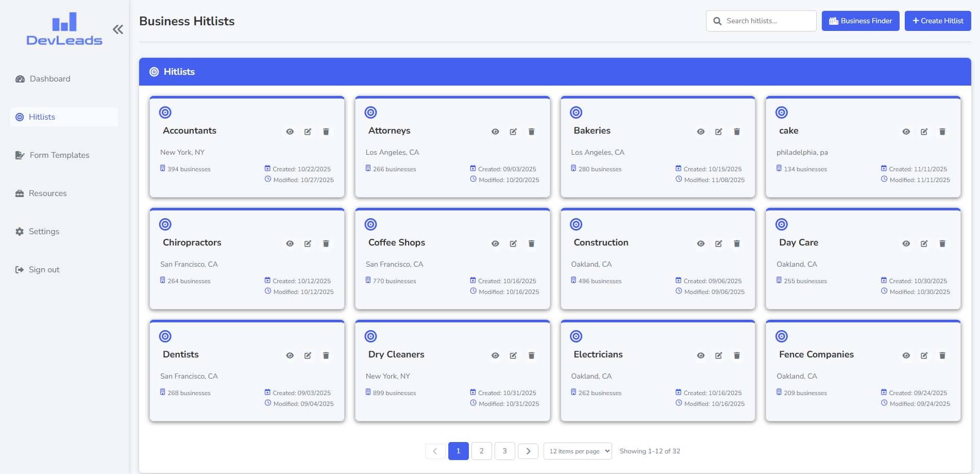View the Coffee Shops hitlist via eye icon

pyautogui.click(x=495, y=244)
